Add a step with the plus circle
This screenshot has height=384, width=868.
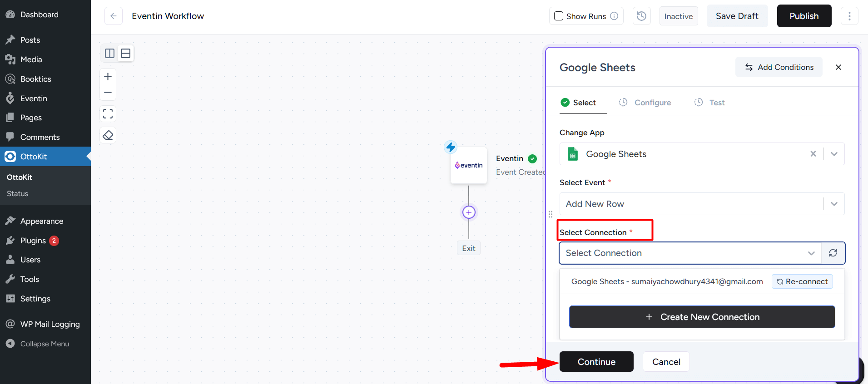469,212
